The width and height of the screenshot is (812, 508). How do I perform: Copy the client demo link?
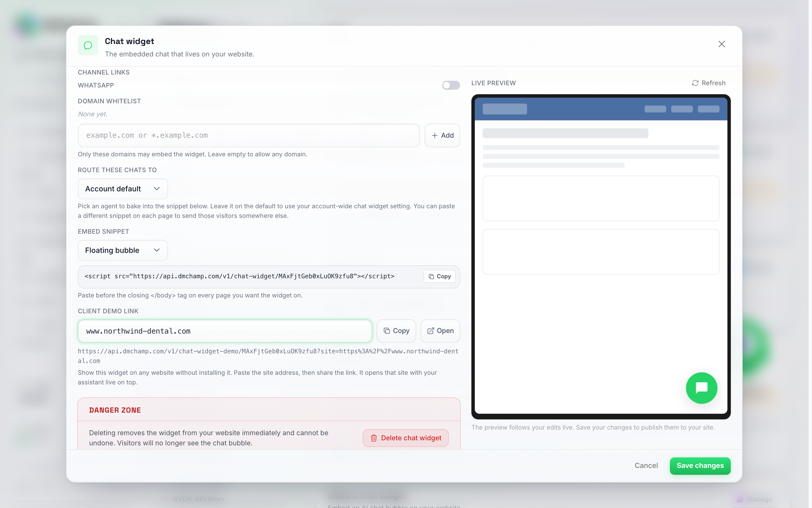(x=396, y=331)
